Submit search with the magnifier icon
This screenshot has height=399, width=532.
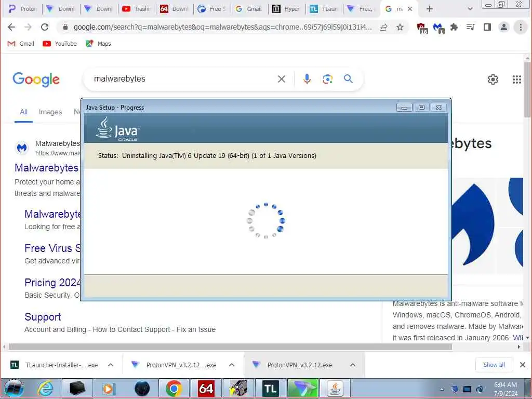(x=348, y=79)
